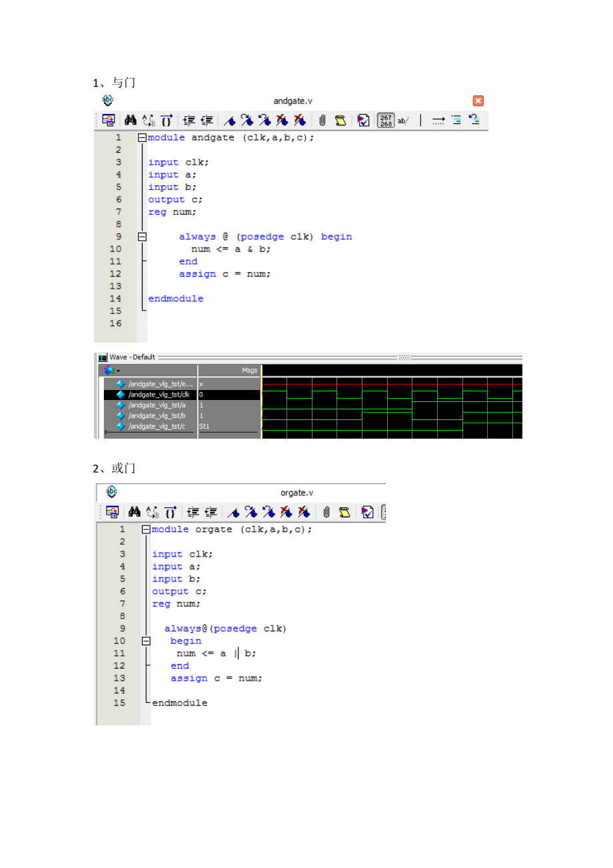Screen dimensions: 613x868
Task: Click the abc icon beside orgate.v title
Action: click(x=111, y=492)
